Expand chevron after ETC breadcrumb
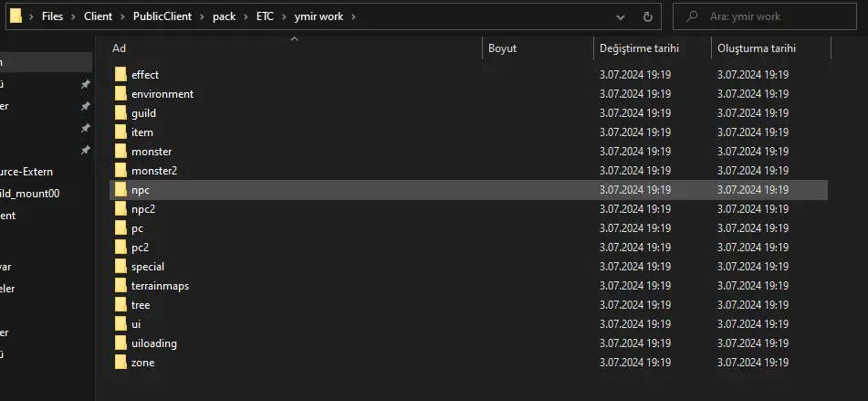The width and height of the screenshot is (868, 401). pyautogui.click(x=283, y=16)
